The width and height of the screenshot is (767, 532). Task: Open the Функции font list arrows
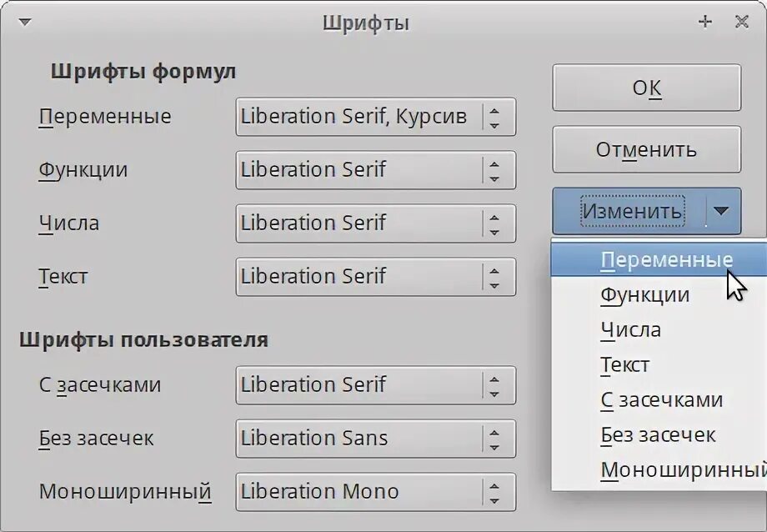(x=495, y=170)
